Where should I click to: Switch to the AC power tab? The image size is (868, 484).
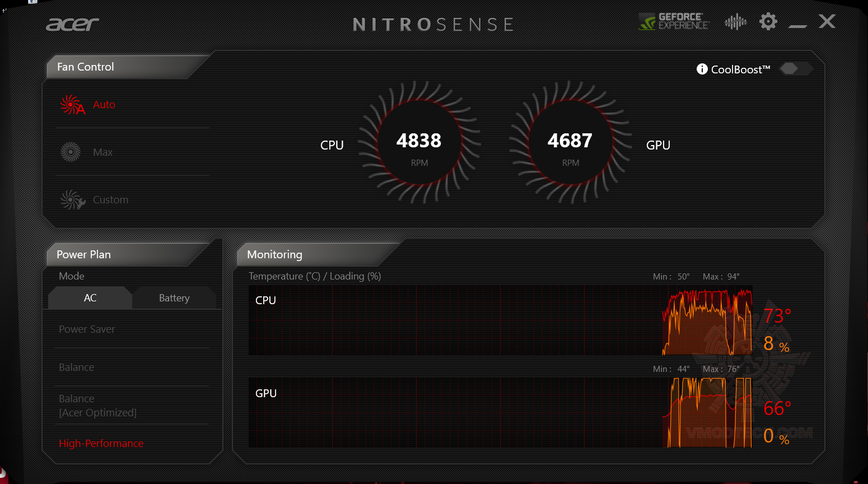[x=90, y=298]
